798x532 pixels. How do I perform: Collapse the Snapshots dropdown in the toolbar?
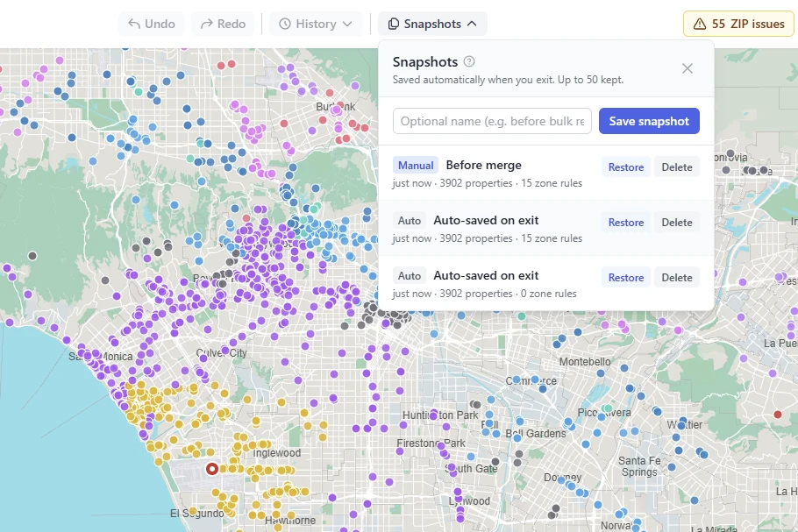pyautogui.click(x=432, y=24)
